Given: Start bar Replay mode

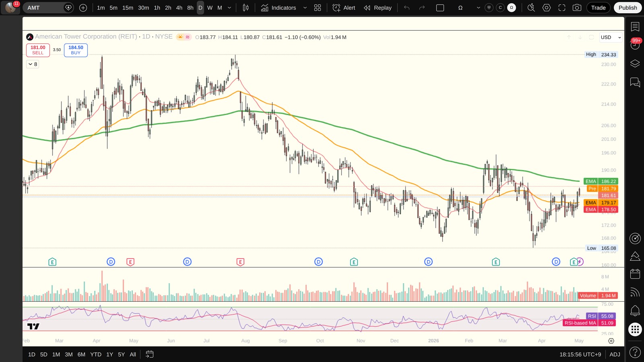Looking at the screenshot, I should pyautogui.click(x=378, y=8).
